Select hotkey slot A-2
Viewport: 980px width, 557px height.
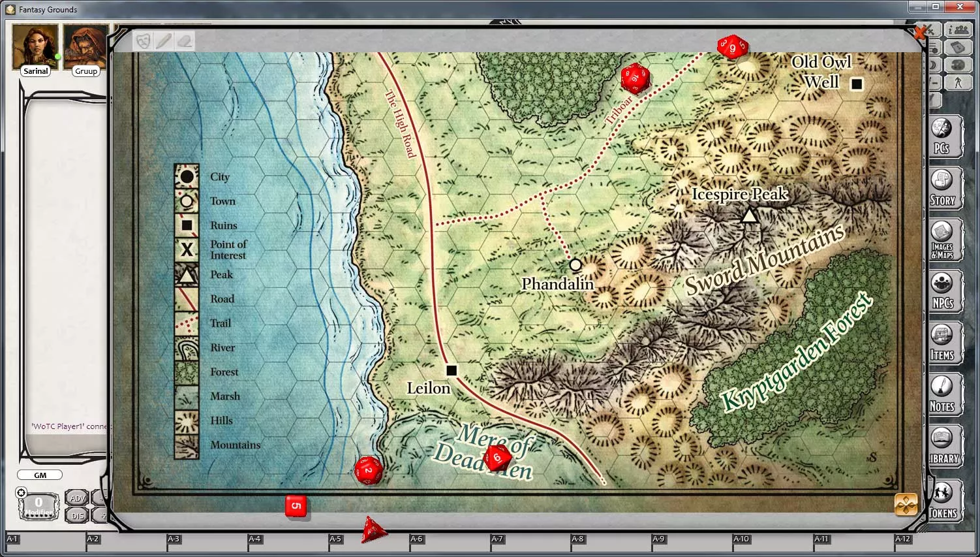pos(126,542)
